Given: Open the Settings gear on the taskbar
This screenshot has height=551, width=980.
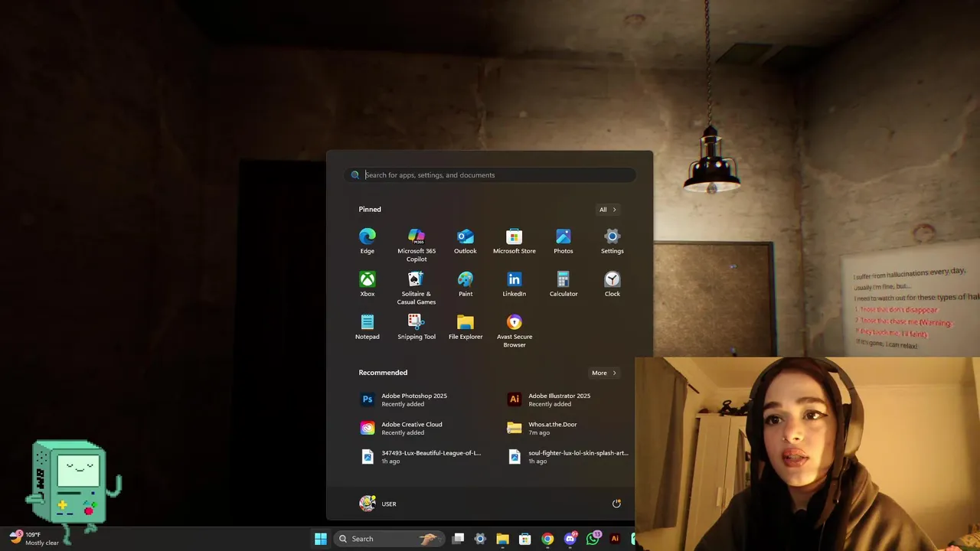Looking at the screenshot, I should (480, 539).
